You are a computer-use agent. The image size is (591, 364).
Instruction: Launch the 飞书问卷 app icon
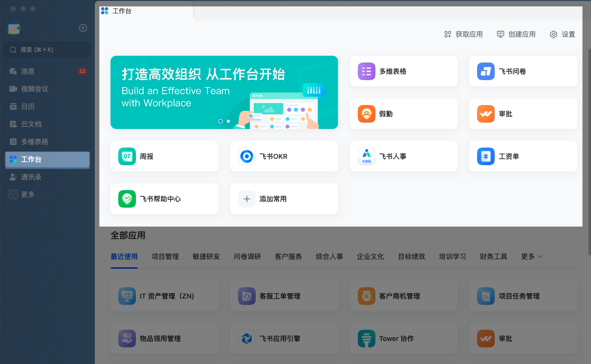point(485,71)
